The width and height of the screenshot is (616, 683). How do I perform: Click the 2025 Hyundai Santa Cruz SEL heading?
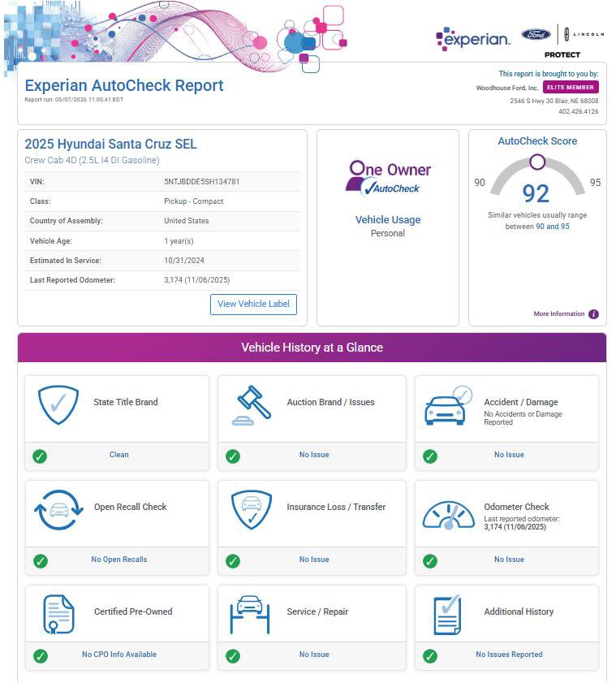click(x=110, y=144)
